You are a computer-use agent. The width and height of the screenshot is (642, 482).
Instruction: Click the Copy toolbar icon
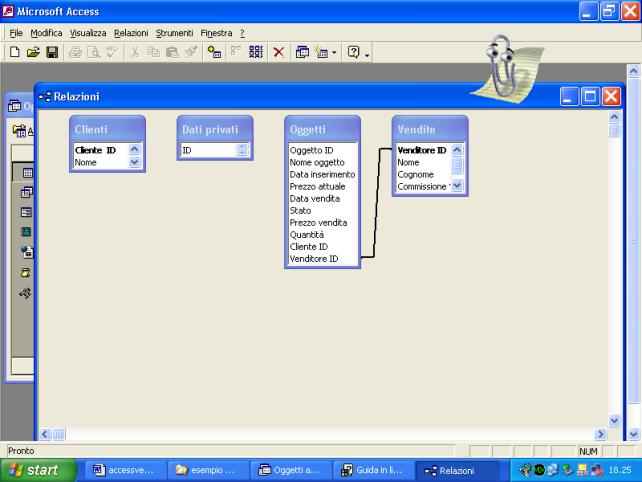[154, 52]
